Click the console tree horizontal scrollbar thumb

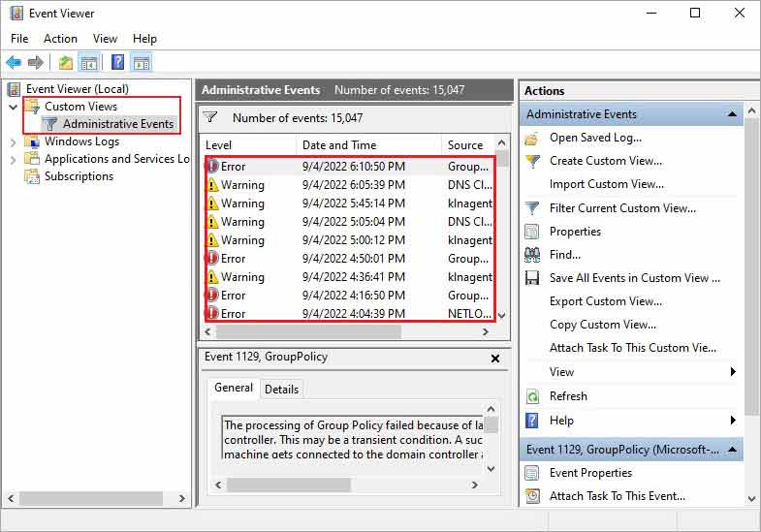coord(91,498)
